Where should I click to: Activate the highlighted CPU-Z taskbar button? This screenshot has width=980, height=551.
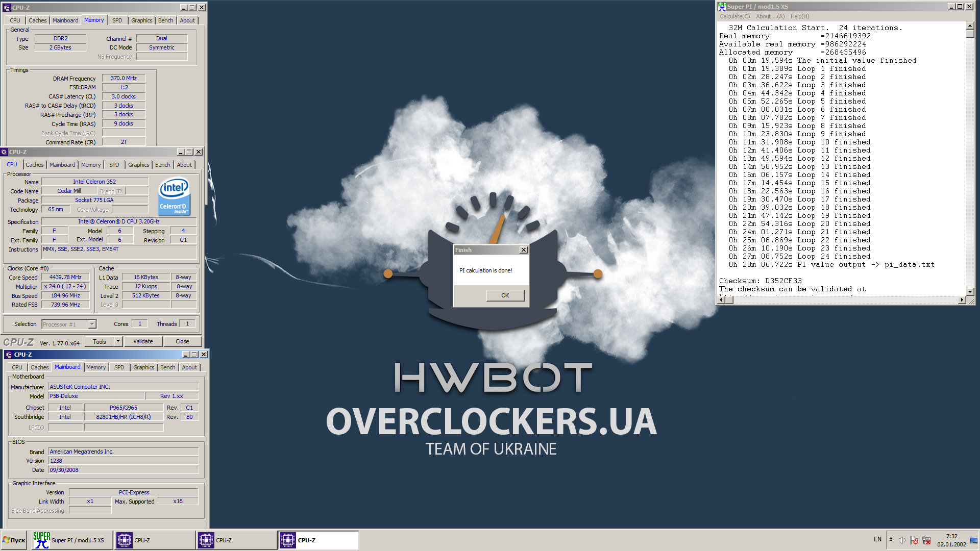tap(318, 540)
